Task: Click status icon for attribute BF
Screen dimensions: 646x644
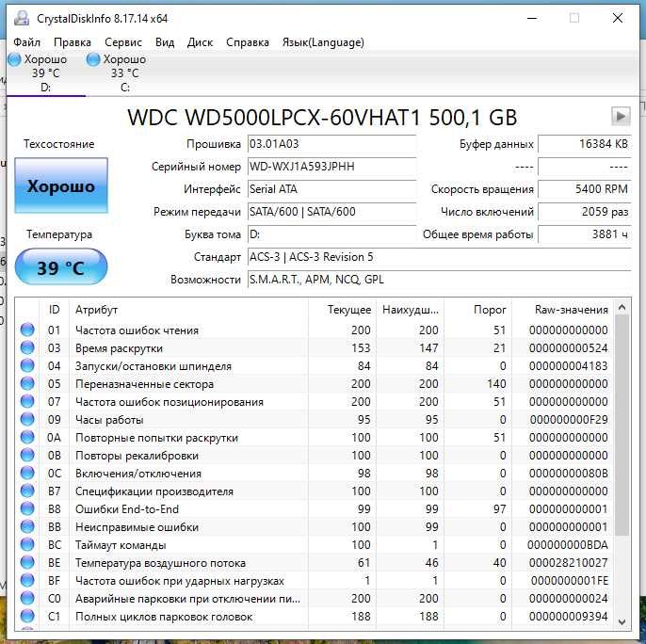Action: 27,581
